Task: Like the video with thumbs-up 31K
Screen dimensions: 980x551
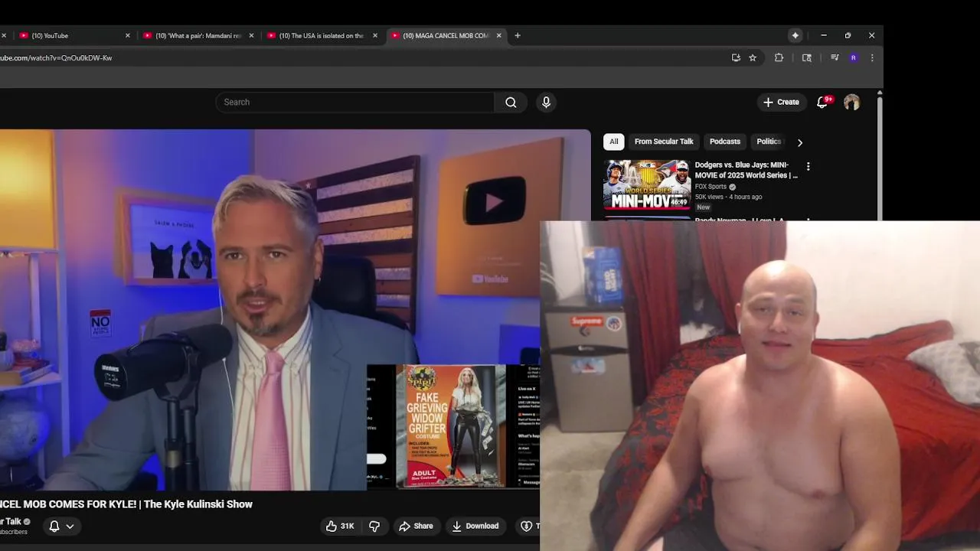Action: (341, 526)
